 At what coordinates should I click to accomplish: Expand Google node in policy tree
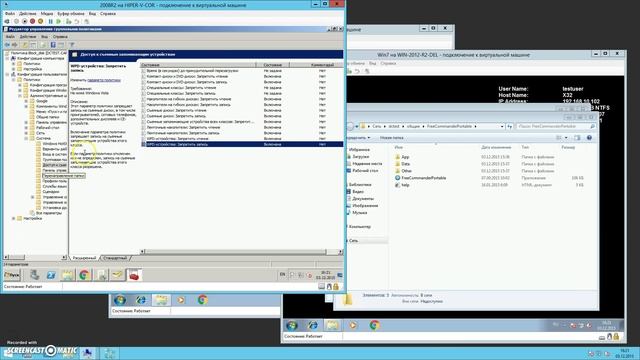(27, 101)
